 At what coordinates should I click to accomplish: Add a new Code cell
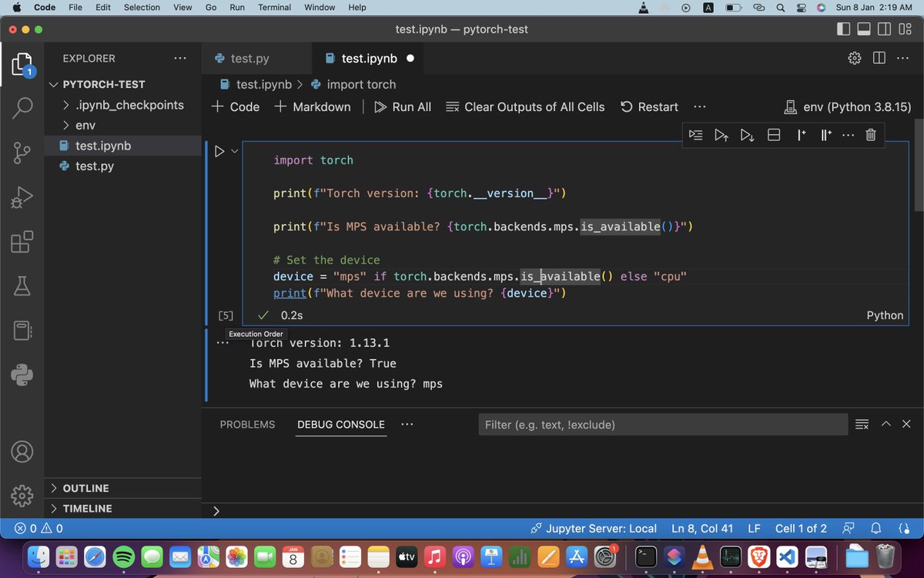[236, 107]
